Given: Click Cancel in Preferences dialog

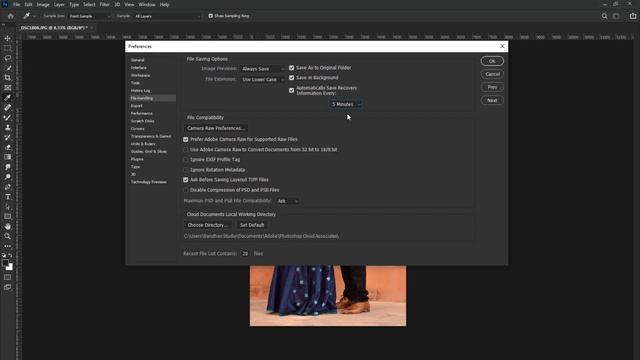Looking at the screenshot, I should [492, 74].
